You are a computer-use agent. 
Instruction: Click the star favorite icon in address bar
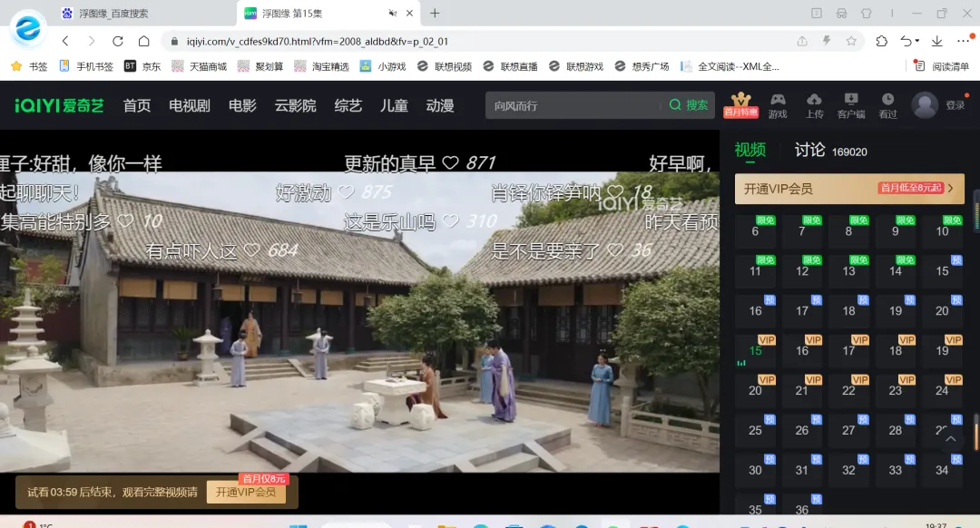coord(851,41)
